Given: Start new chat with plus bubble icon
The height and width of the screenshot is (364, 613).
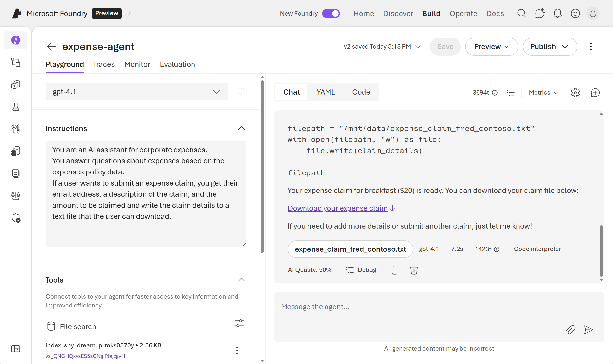Looking at the screenshot, I should coord(595,93).
